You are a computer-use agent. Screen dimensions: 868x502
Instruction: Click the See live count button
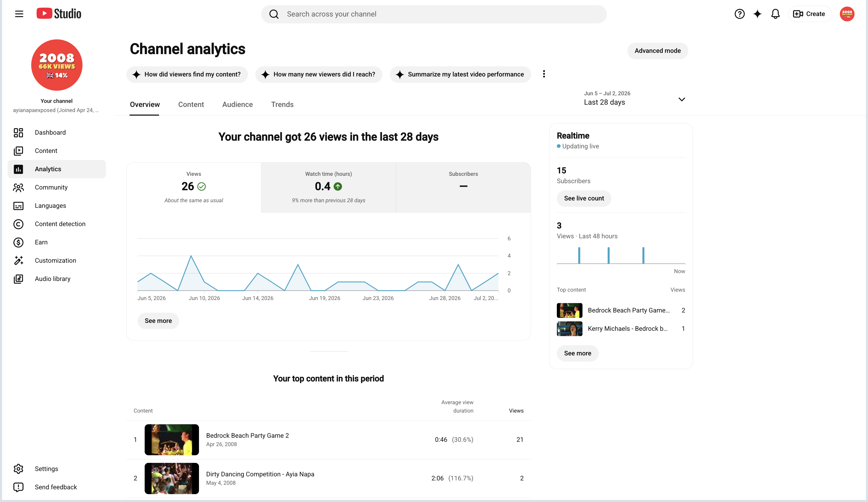(x=584, y=199)
